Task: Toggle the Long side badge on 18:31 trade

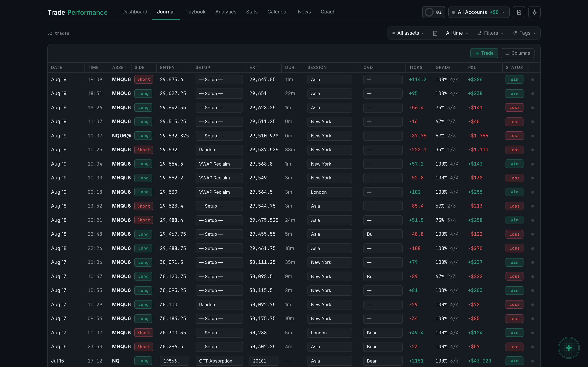Action: (143, 93)
